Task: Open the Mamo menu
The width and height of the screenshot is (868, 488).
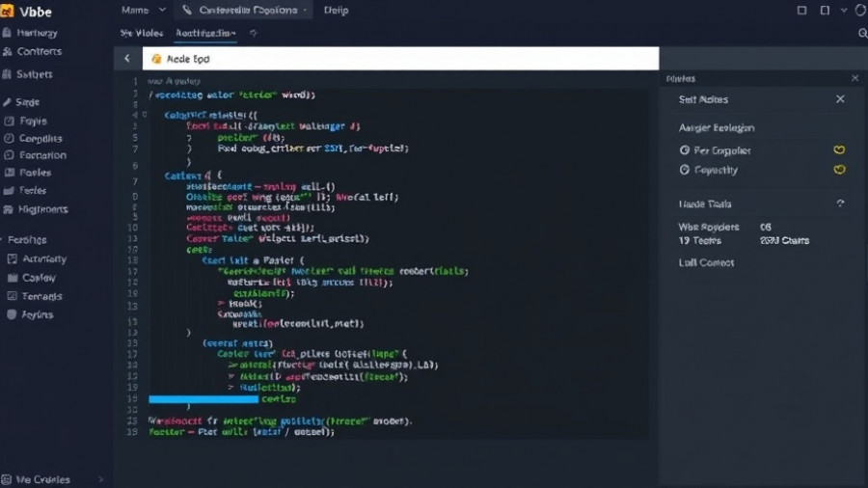Action: coord(135,10)
